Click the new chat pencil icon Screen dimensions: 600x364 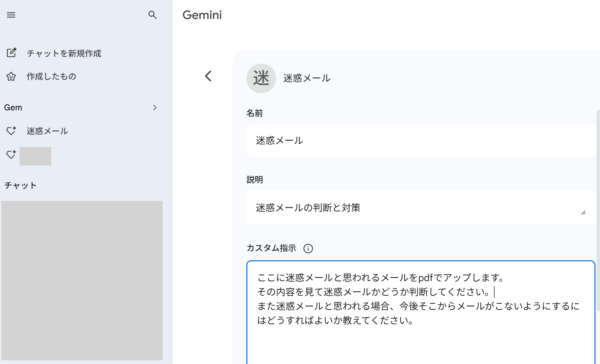(11, 53)
